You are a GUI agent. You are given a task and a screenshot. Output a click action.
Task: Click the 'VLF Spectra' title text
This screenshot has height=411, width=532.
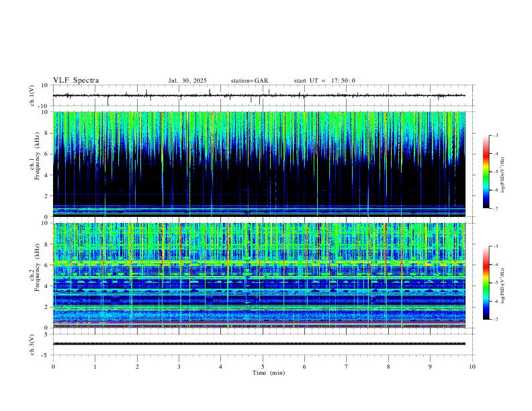point(76,81)
